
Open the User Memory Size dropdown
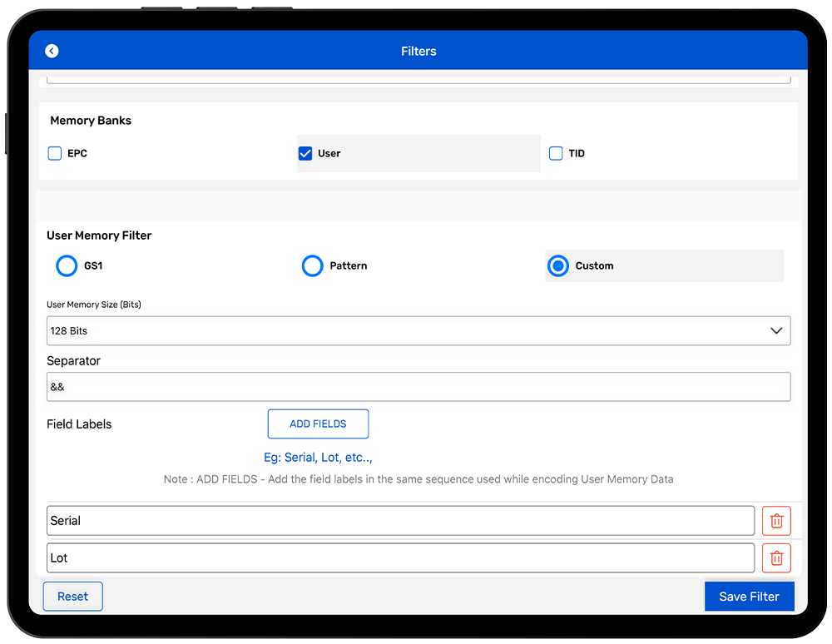click(416, 330)
